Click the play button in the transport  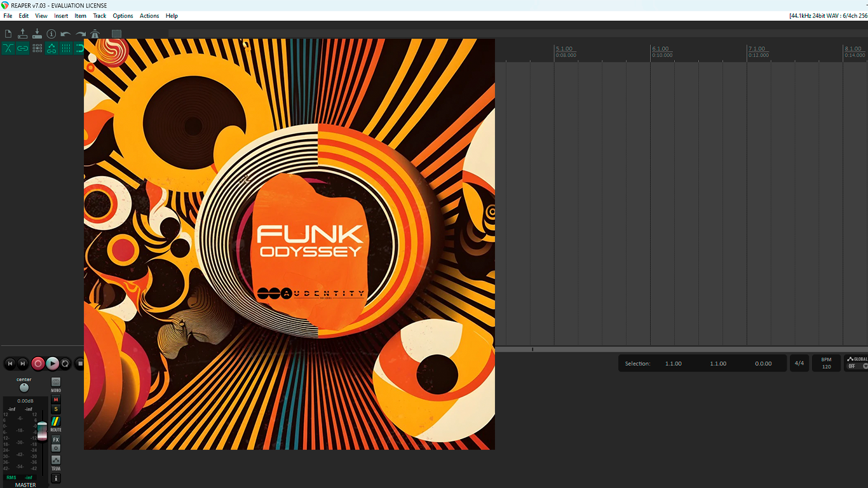(x=52, y=363)
